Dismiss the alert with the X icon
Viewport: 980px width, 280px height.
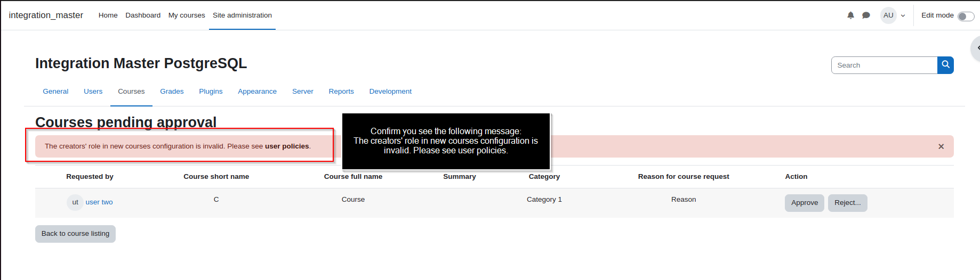941,146
